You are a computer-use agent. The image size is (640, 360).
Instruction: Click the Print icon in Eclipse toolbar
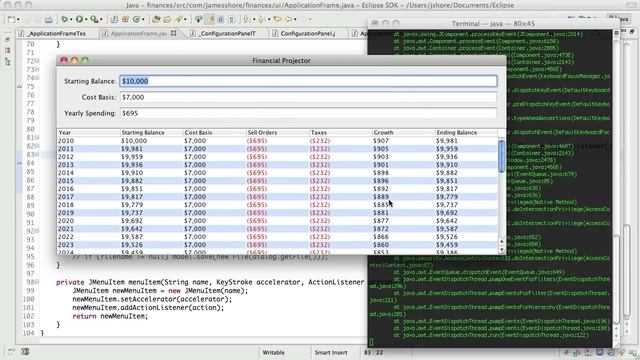coord(49,19)
